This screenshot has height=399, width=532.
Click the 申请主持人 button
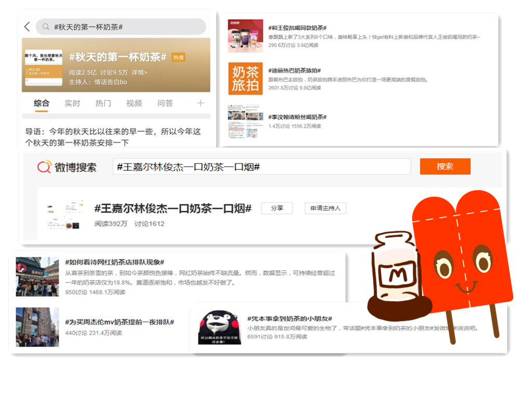[325, 208]
